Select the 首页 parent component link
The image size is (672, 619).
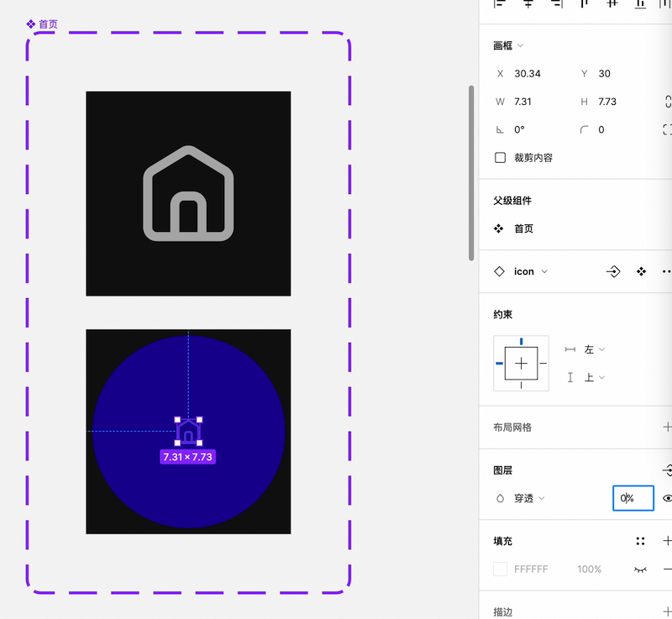click(522, 228)
